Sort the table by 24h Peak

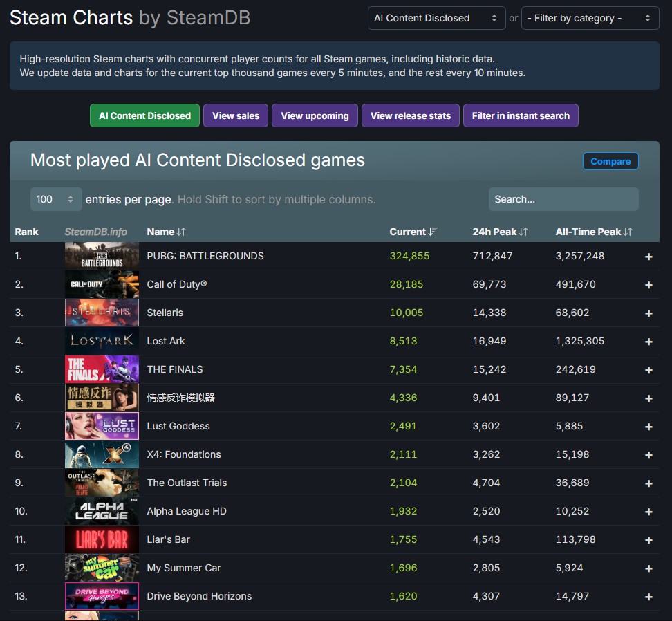pyautogui.click(x=500, y=232)
